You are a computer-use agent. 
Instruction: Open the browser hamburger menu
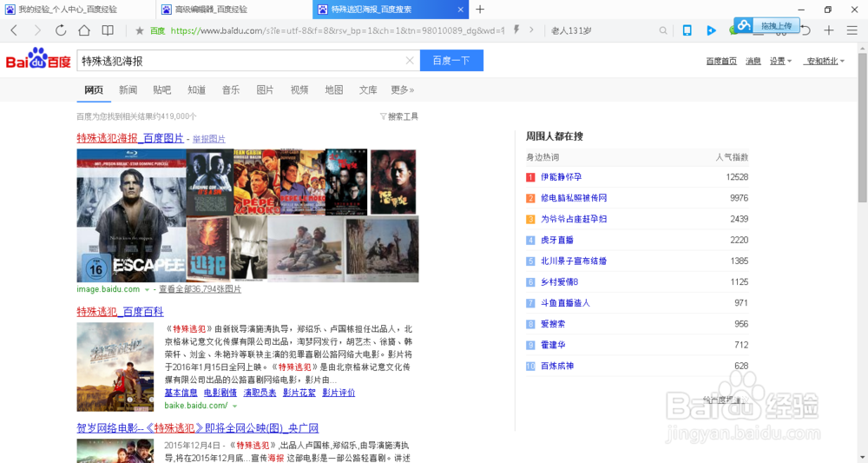click(852, 30)
